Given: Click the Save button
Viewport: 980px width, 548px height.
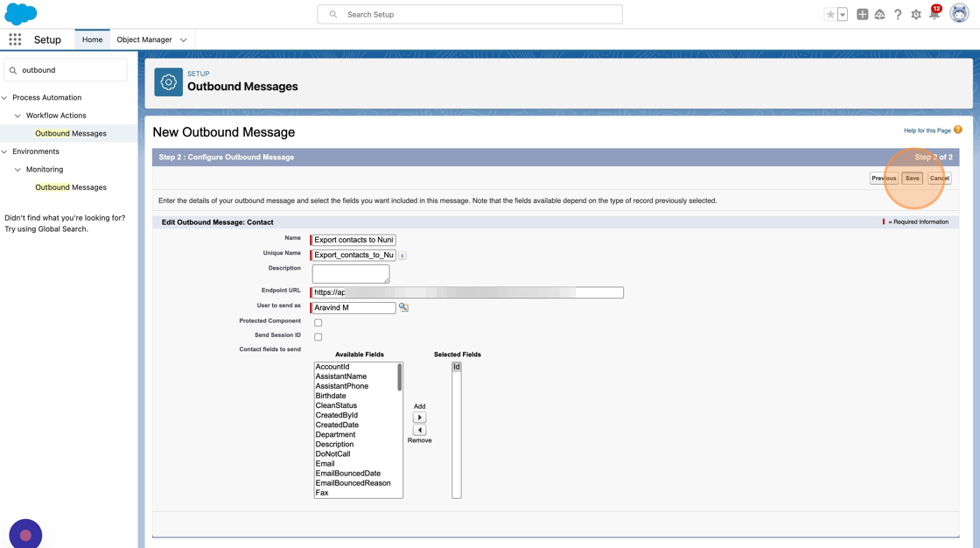Looking at the screenshot, I should coord(912,179).
